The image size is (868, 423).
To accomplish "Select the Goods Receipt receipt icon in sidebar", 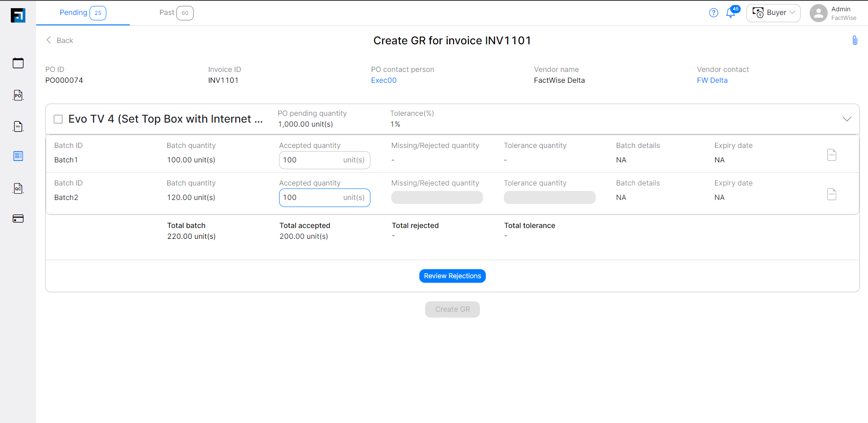I will point(18,156).
